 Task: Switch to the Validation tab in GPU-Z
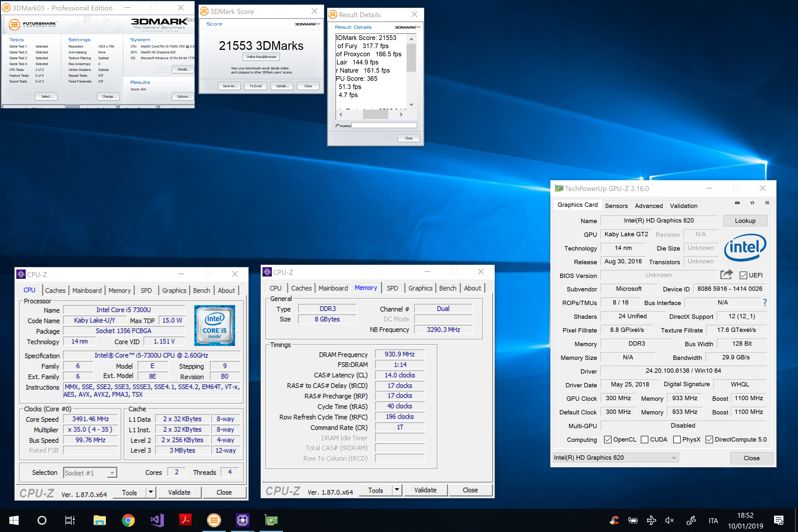[683, 206]
